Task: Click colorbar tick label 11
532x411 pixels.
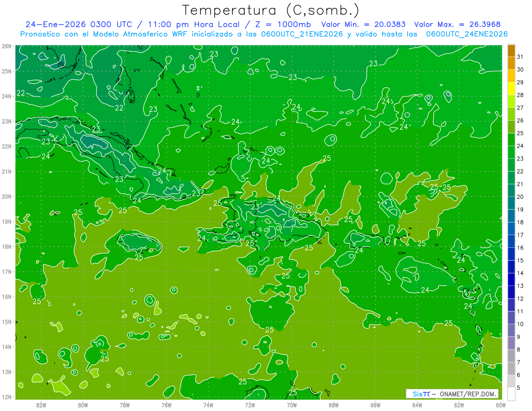Action: tap(520, 311)
